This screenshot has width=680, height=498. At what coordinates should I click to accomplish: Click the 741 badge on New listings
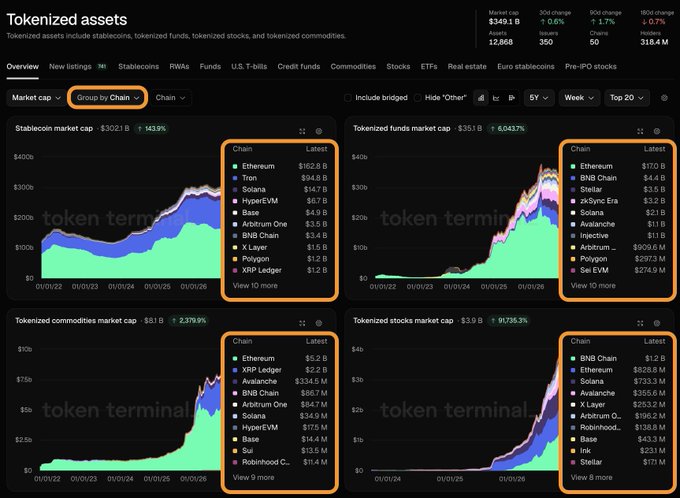coord(101,66)
